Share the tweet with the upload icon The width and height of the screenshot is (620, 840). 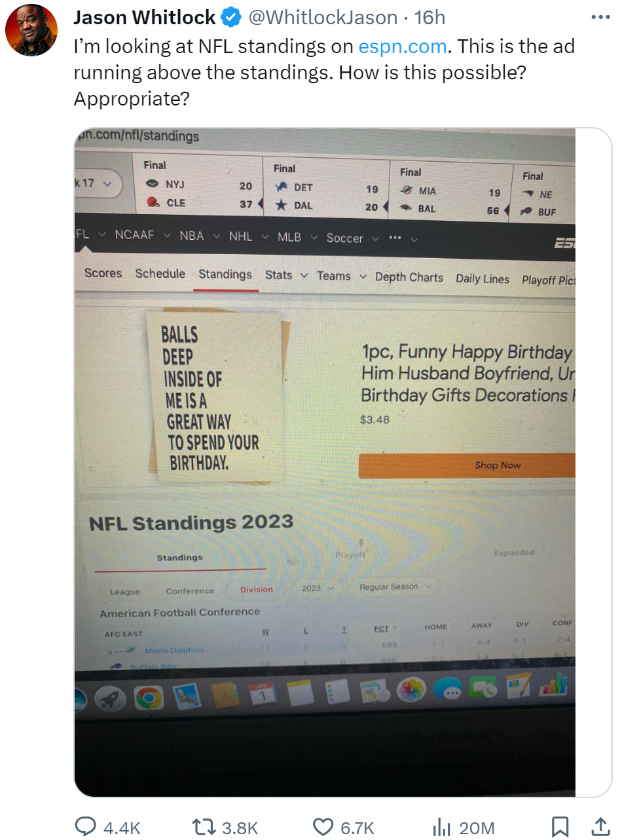pyautogui.click(x=600, y=827)
